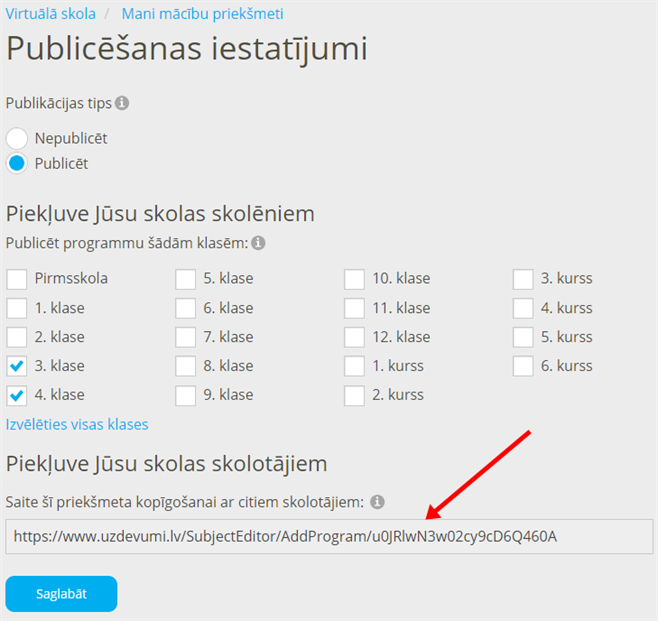Tick the 1. kurss checkbox

[354, 366]
